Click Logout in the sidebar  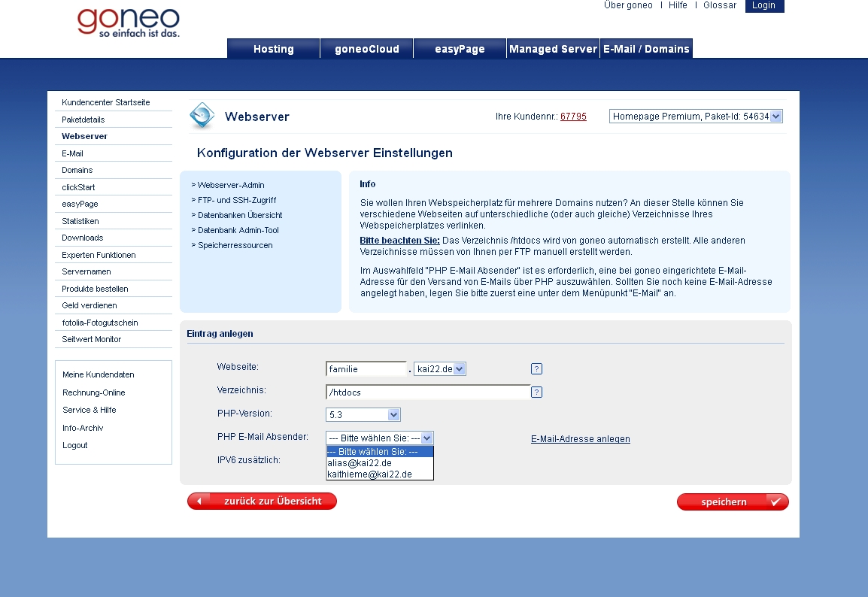point(74,445)
